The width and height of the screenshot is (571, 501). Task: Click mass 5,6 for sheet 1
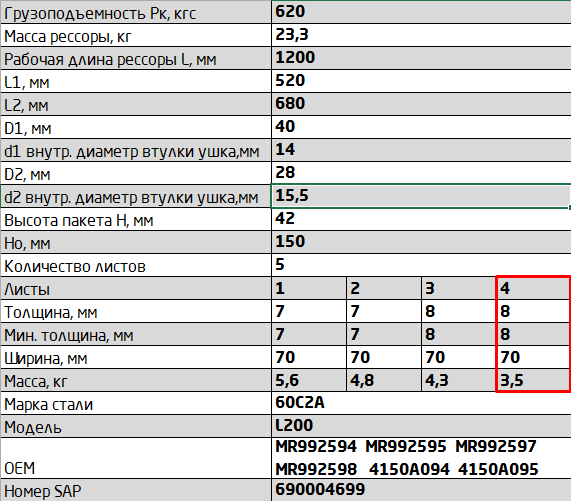(x=309, y=380)
